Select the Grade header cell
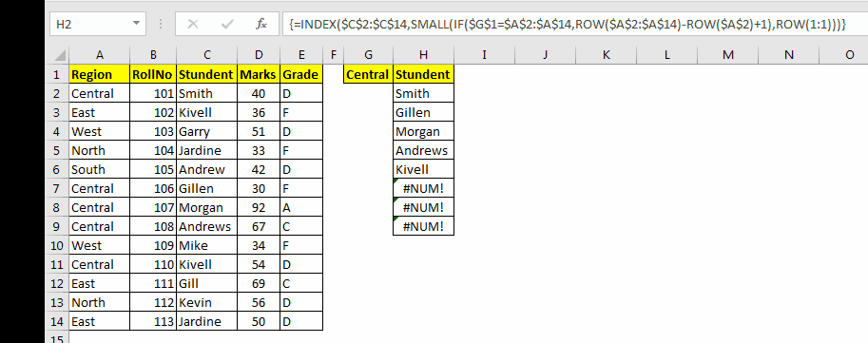The image size is (868, 343). point(301,75)
